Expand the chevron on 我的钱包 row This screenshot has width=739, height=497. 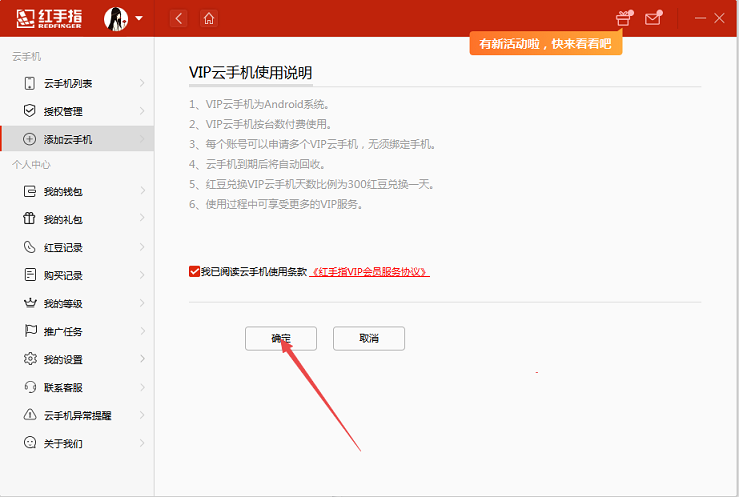142,191
